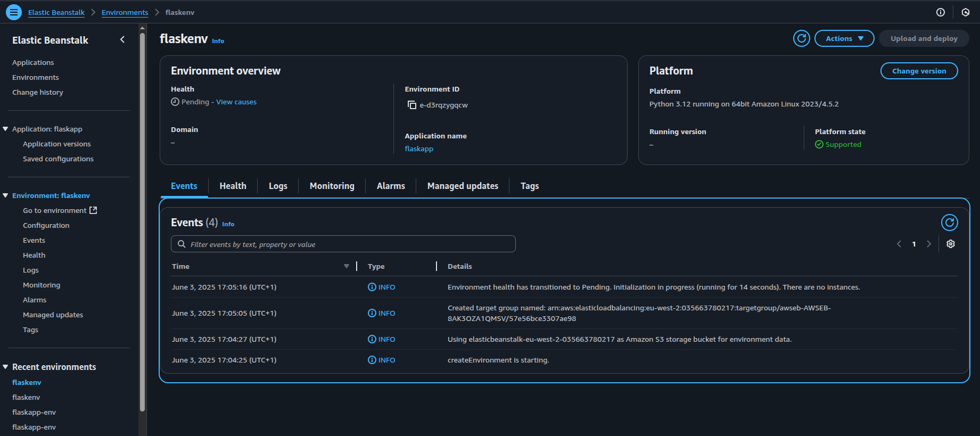Image resolution: width=980 pixels, height=436 pixels.
Task: Refresh the flaskenv environment page
Action: pyautogui.click(x=802, y=38)
